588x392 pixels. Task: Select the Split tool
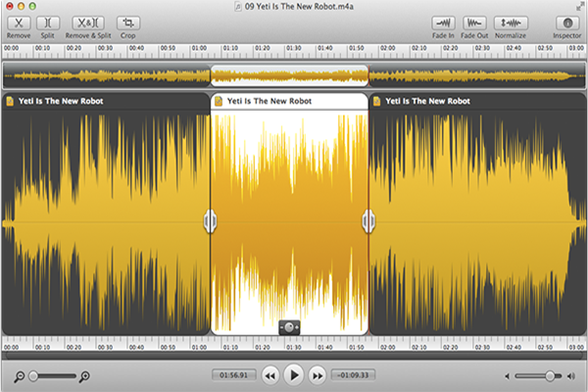47,22
